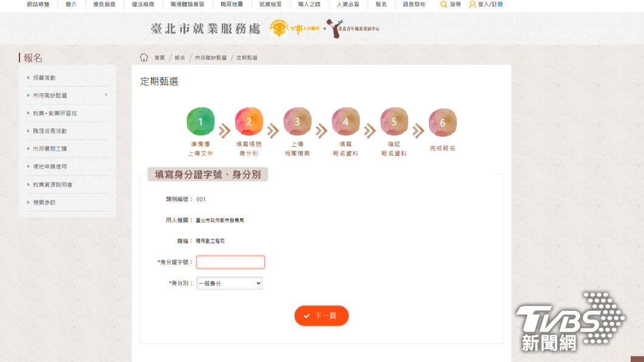Click step 2 circle 填寫帳號身分別
Screen dimensions: 644x362
249,121
